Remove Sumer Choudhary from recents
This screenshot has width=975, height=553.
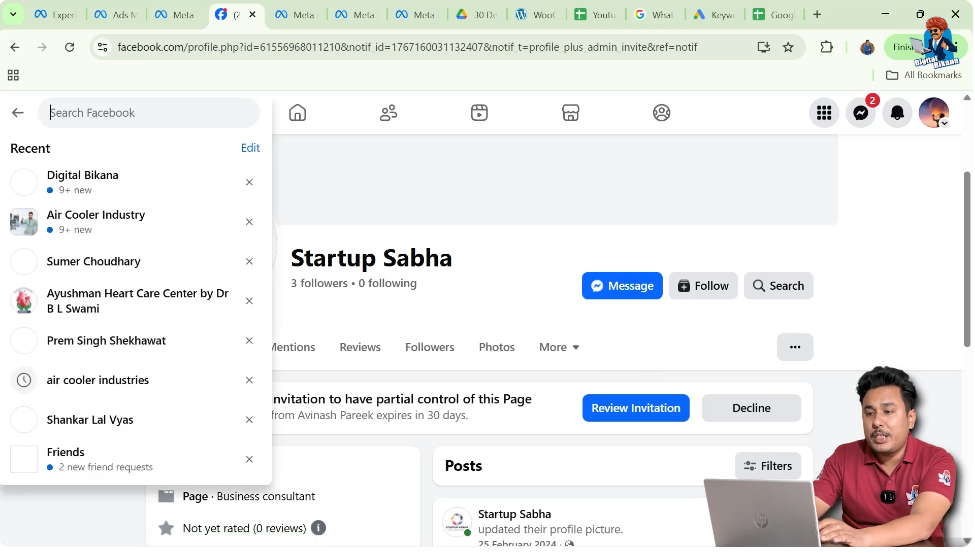pyautogui.click(x=249, y=261)
